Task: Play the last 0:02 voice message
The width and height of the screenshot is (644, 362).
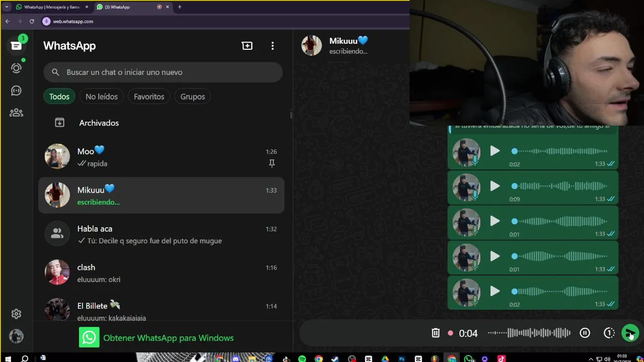Action: pos(495,291)
